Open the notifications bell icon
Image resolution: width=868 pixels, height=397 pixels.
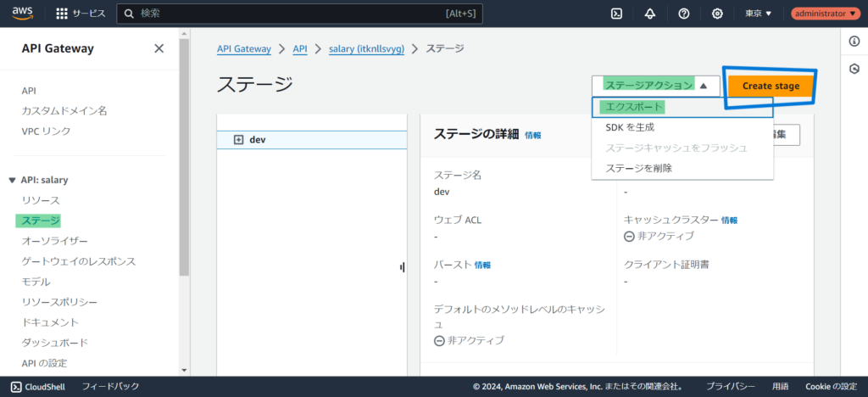click(650, 14)
